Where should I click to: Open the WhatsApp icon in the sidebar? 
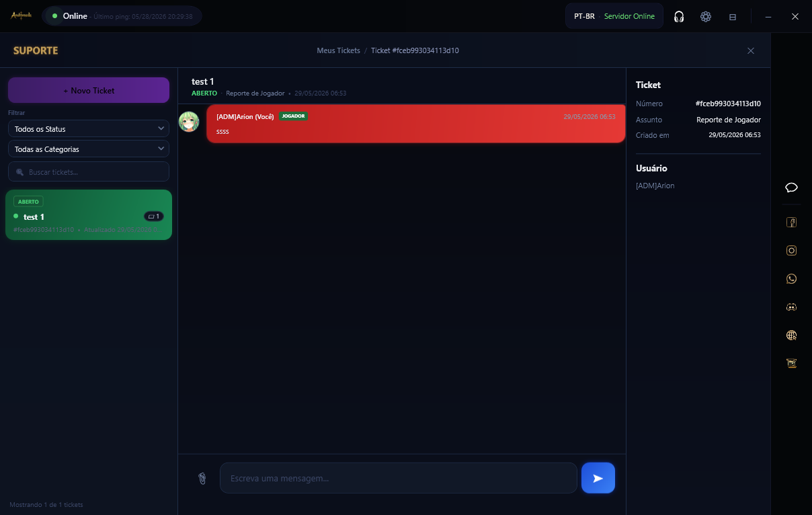point(791,278)
